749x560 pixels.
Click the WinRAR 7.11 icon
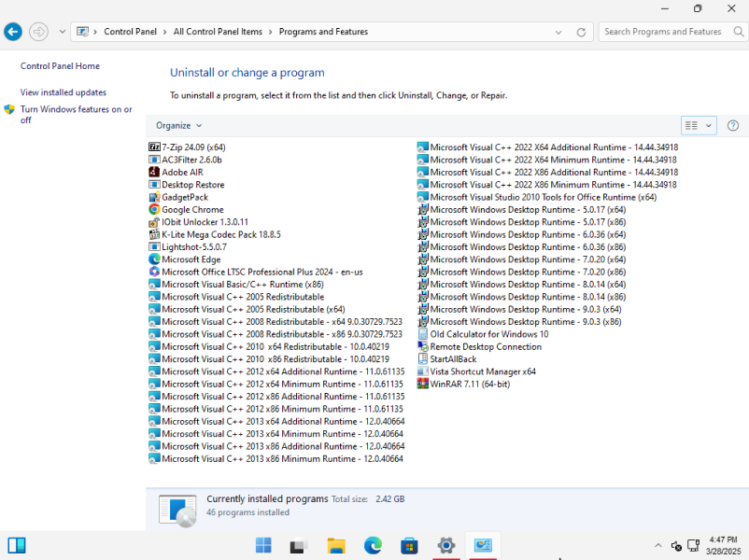422,384
